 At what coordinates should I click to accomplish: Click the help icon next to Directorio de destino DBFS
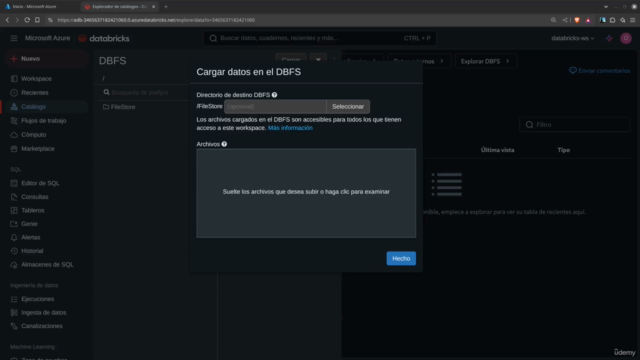274,95
